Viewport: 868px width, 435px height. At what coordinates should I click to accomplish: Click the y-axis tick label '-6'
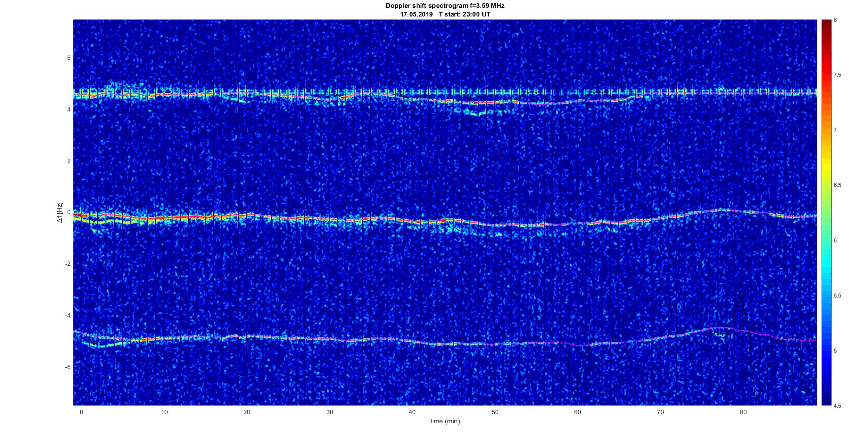pos(68,367)
